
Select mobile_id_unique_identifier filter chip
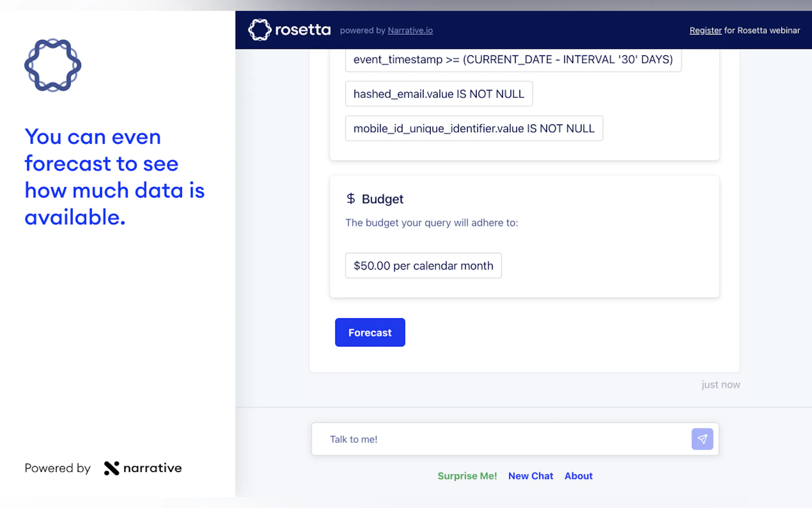tap(474, 128)
